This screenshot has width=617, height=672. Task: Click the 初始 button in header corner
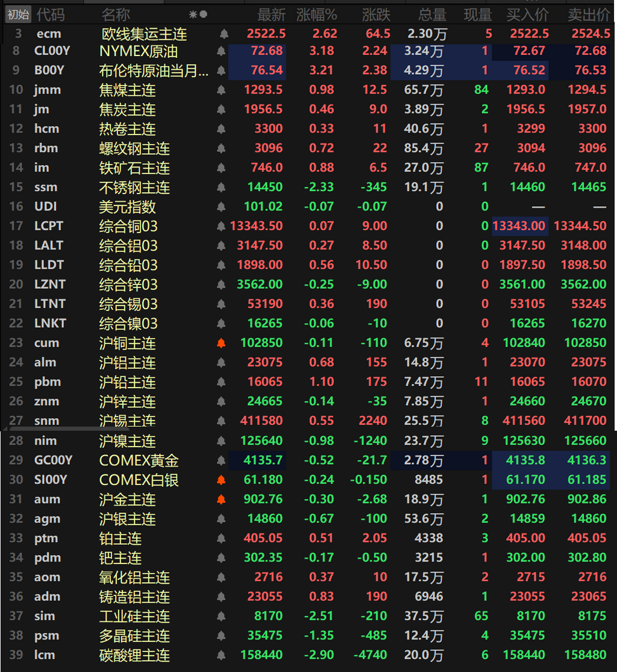point(18,14)
